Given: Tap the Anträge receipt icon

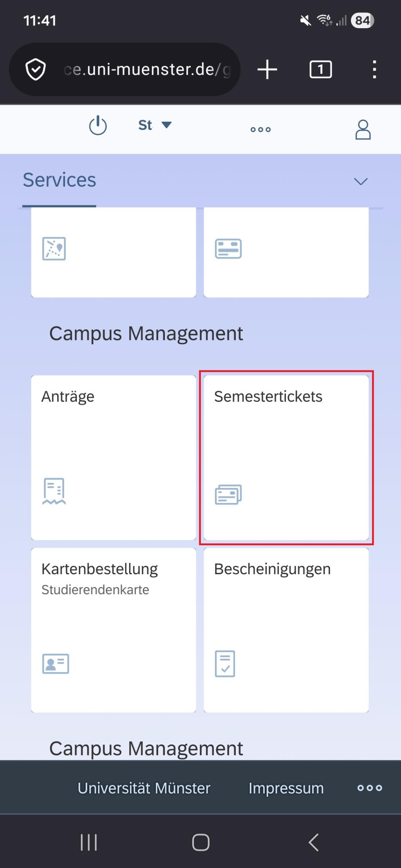Looking at the screenshot, I should coord(54,491).
